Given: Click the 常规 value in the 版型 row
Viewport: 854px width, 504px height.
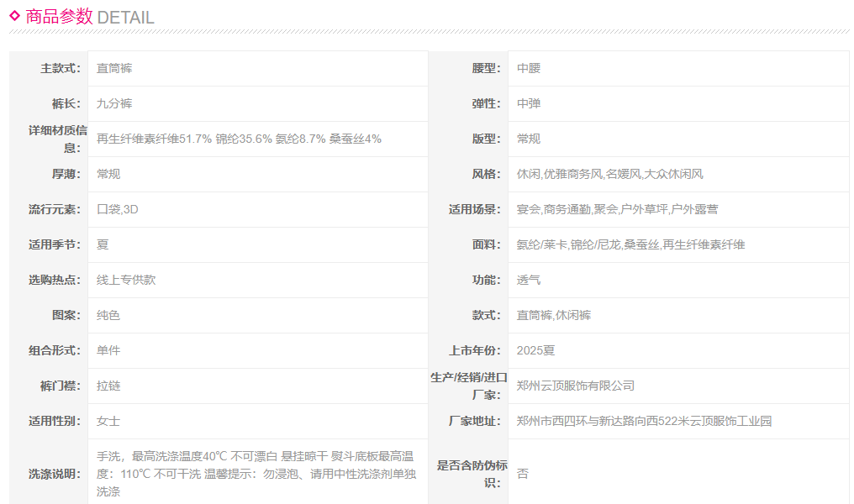Looking at the screenshot, I should (x=529, y=139).
